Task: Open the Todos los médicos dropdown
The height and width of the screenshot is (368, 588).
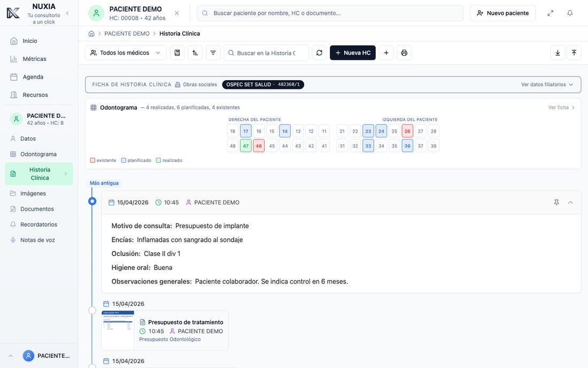Action: pos(125,53)
